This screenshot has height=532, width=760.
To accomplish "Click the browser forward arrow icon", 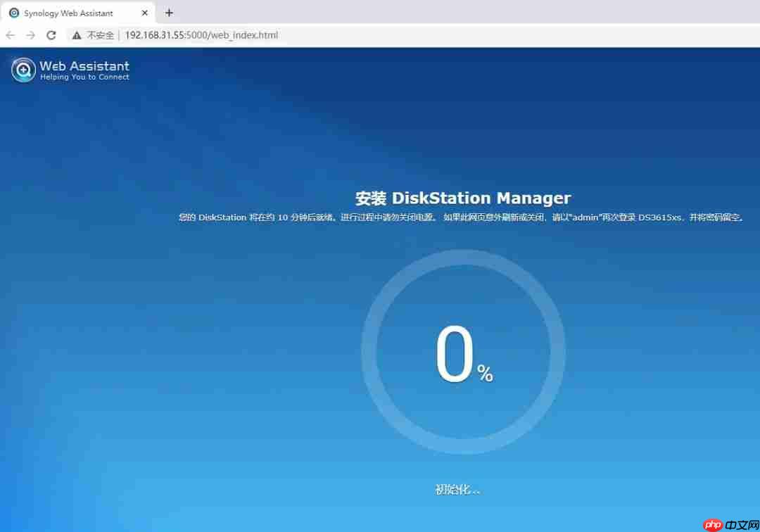I will pos(30,34).
